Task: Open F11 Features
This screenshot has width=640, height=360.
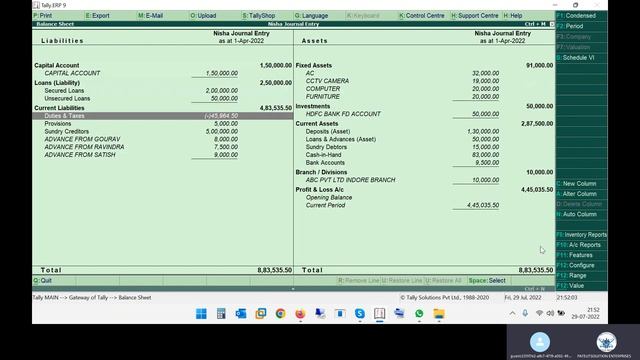Action: (x=581, y=255)
